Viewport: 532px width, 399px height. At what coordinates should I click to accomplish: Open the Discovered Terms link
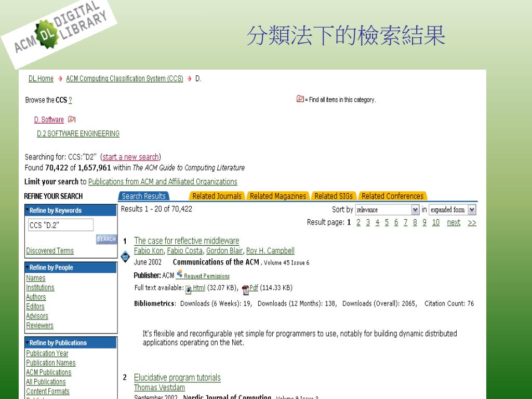[50, 251]
